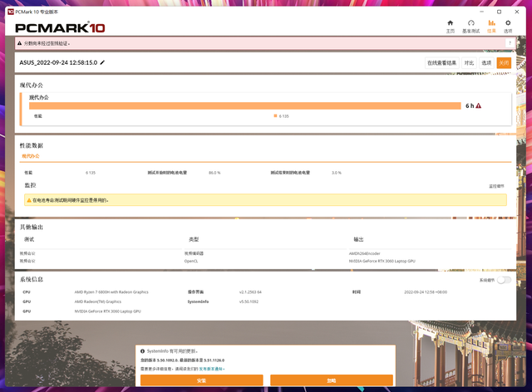Image resolution: width=532 pixels, height=392 pixels.
Task: Click the 输出 column header in 其他输出
Action: coord(358,239)
